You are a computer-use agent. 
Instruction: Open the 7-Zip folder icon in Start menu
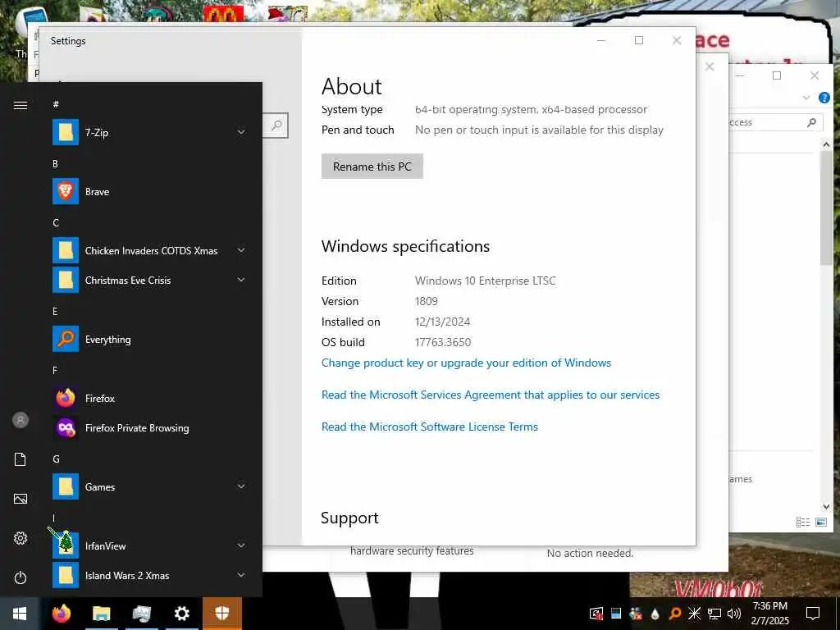click(66, 132)
